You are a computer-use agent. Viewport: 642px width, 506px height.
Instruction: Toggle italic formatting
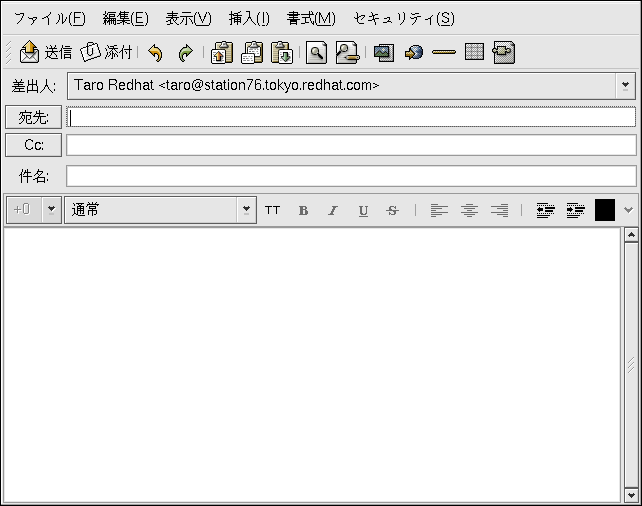point(333,210)
